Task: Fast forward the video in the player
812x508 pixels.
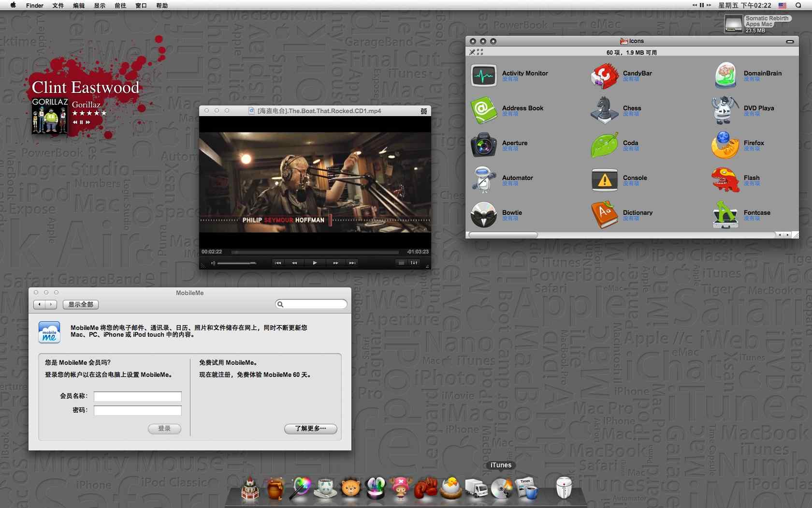Action: [x=335, y=263]
